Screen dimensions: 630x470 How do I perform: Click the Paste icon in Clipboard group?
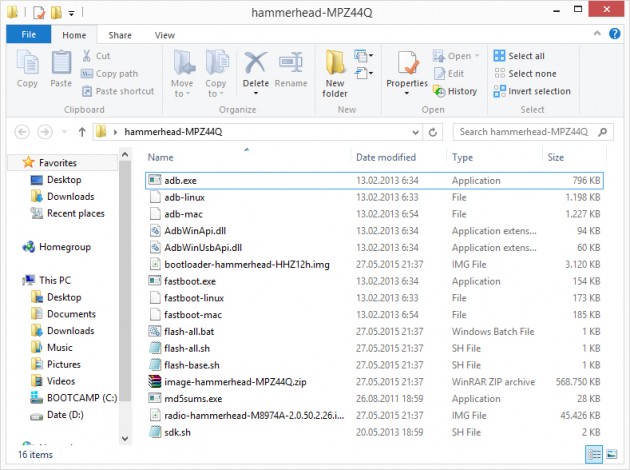[62, 68]
